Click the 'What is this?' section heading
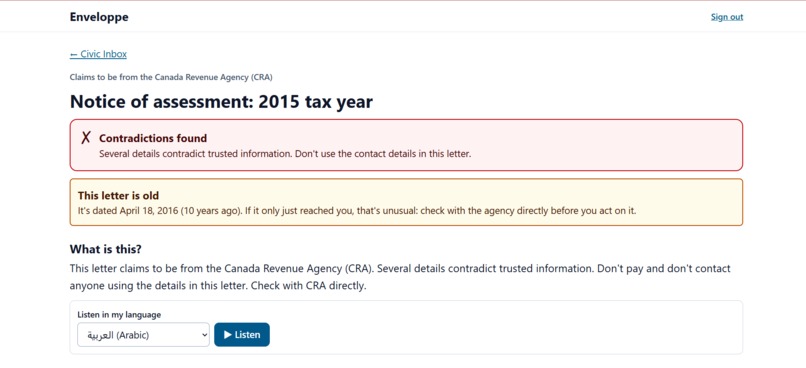 point(105,249)
